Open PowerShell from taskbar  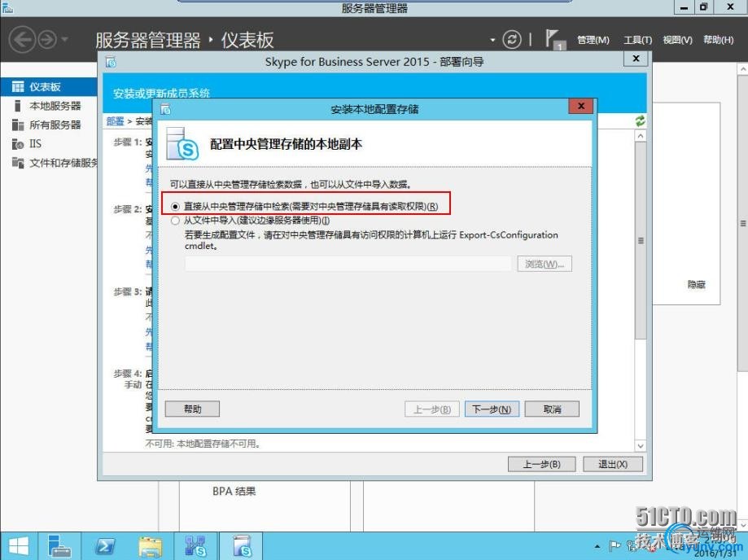[x=105, y=546]
